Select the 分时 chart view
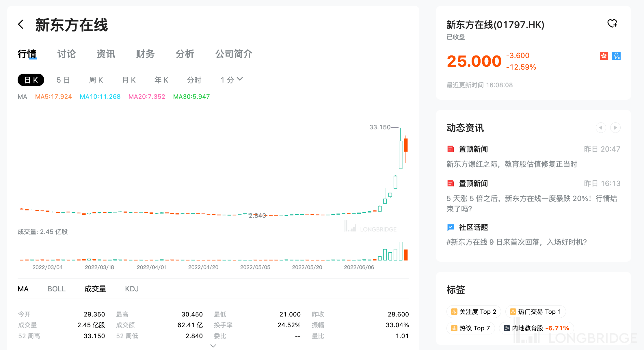This screenshot has height=350, width=644. pos(194,80)
